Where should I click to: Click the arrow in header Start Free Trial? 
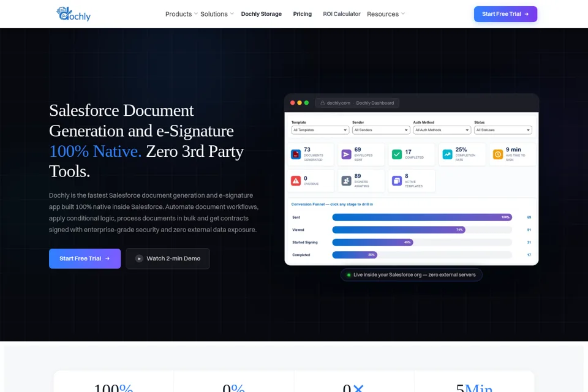[527, 14]
